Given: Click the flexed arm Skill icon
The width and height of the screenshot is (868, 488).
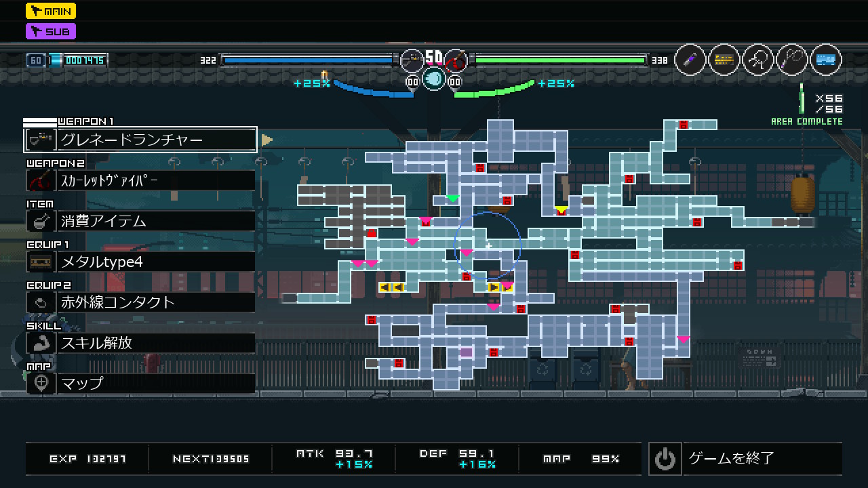Looking at the screenshot, I should pos(40,343).
